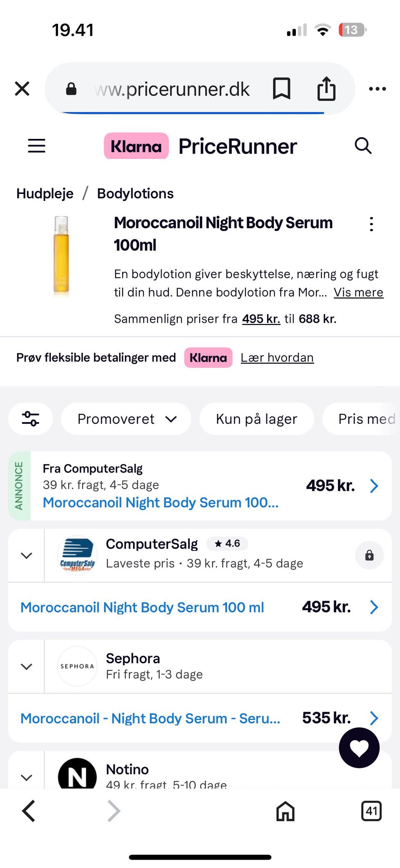Viewport: 400px width, 868px height.
Task: Click "Vis mere" to expand description
Action: [x=358, y=292]
